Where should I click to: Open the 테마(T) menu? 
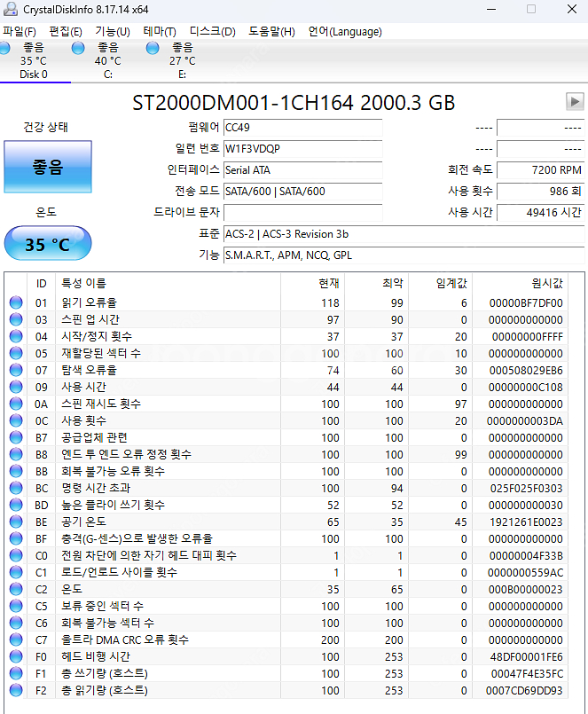[x=160, y=32]
